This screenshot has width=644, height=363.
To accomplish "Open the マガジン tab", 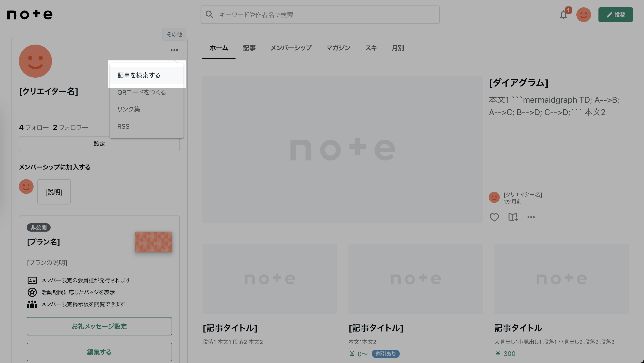I will tap(338, 48).
